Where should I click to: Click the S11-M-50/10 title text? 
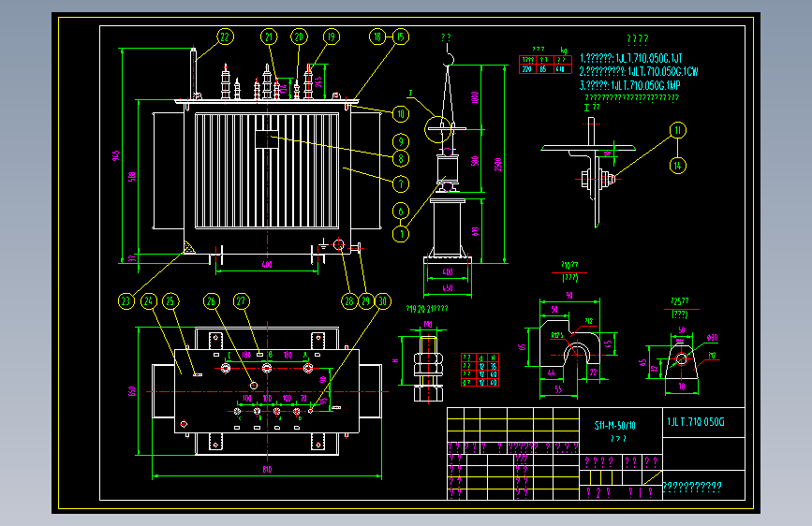pyautogui.click(x=614, y=426)
